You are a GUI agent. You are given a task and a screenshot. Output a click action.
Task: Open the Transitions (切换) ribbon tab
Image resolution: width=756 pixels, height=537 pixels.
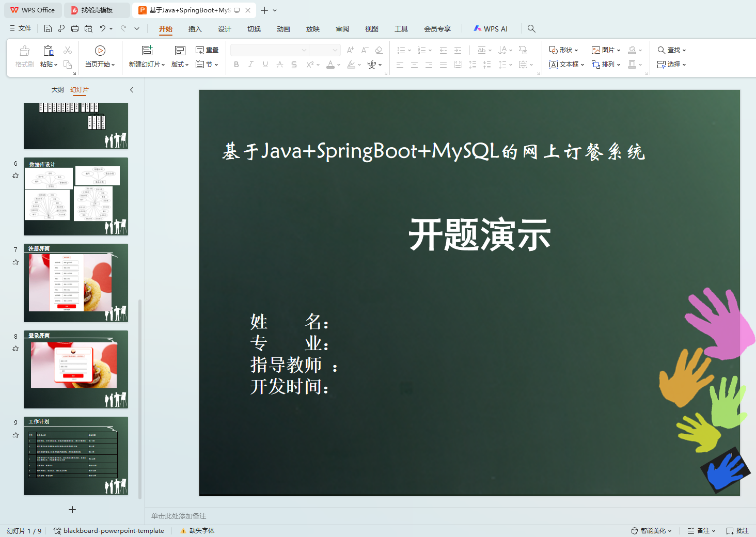(254, 29)
